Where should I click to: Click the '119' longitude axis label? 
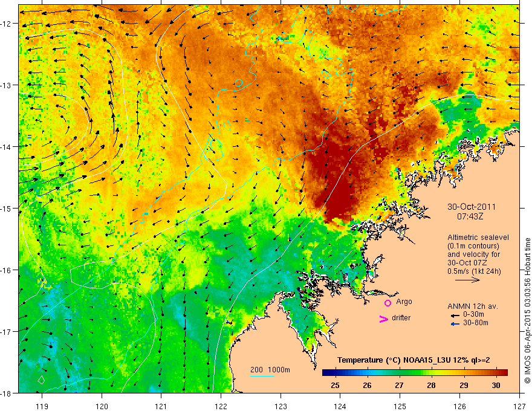coord(42,406)
